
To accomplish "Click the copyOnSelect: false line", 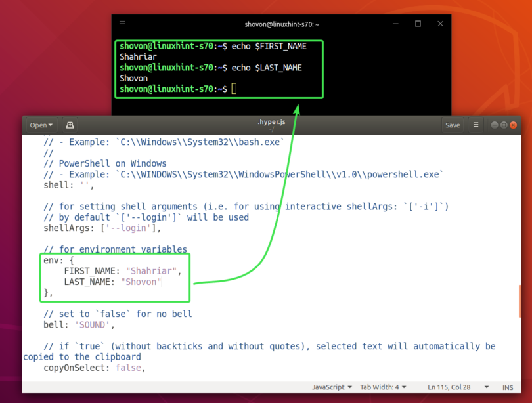I will coord(95,368).
